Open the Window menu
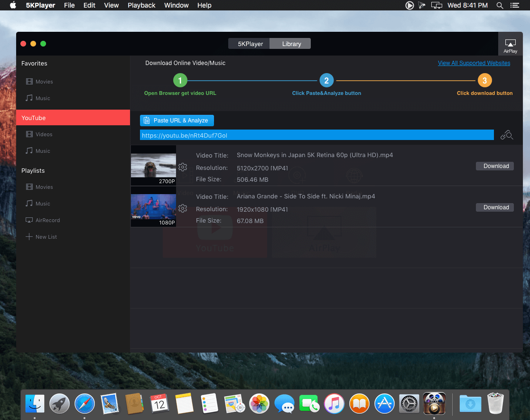Image resolution: width=530 pixels, height=420 pixels. click(x=177, y=5)
